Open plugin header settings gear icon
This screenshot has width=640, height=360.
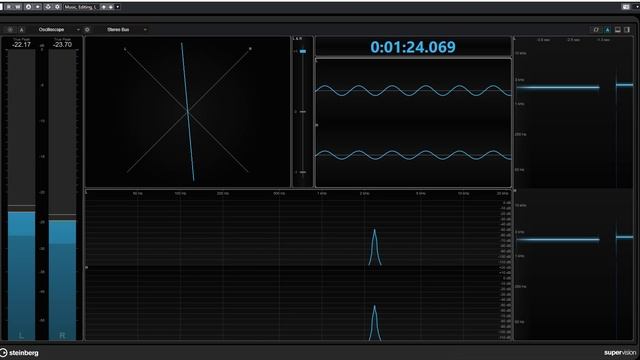pos(58,7)
